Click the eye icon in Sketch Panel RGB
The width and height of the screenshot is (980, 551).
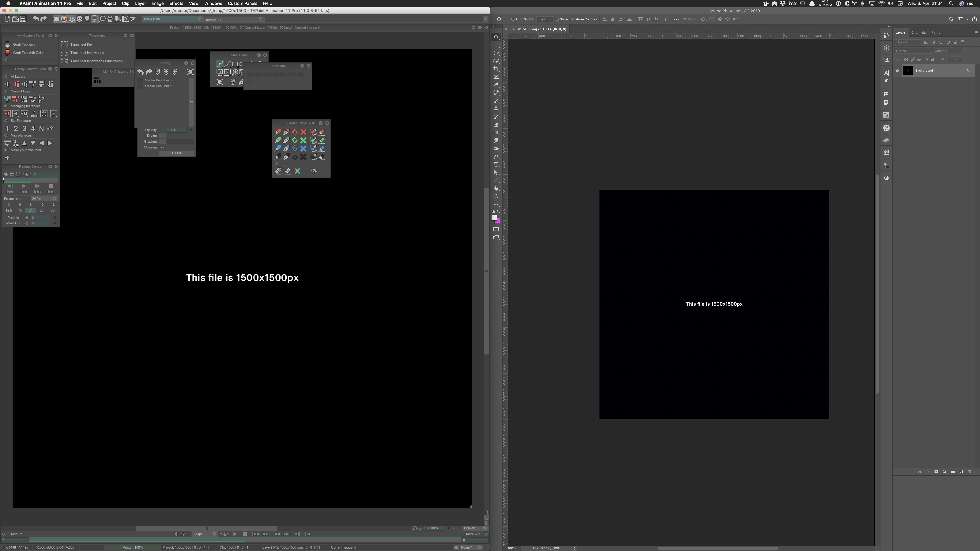(x=314, y=171)
